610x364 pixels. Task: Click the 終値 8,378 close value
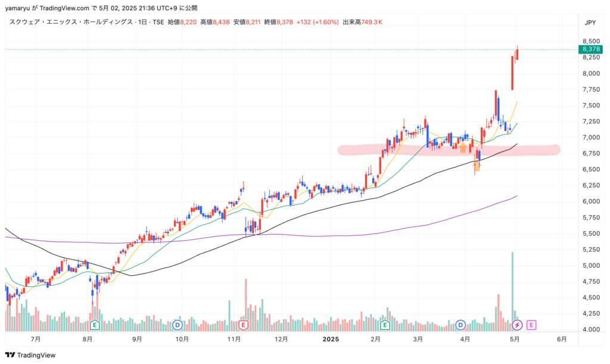tap(279, 22)
